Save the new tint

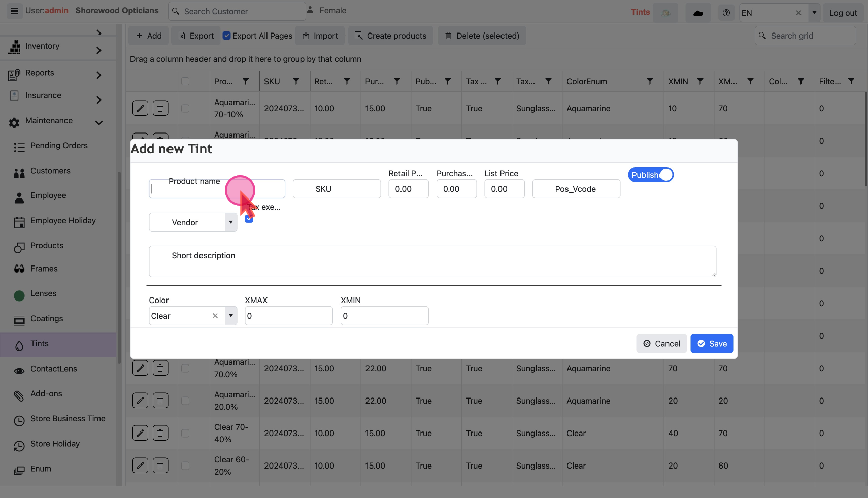tap(712, 344)
